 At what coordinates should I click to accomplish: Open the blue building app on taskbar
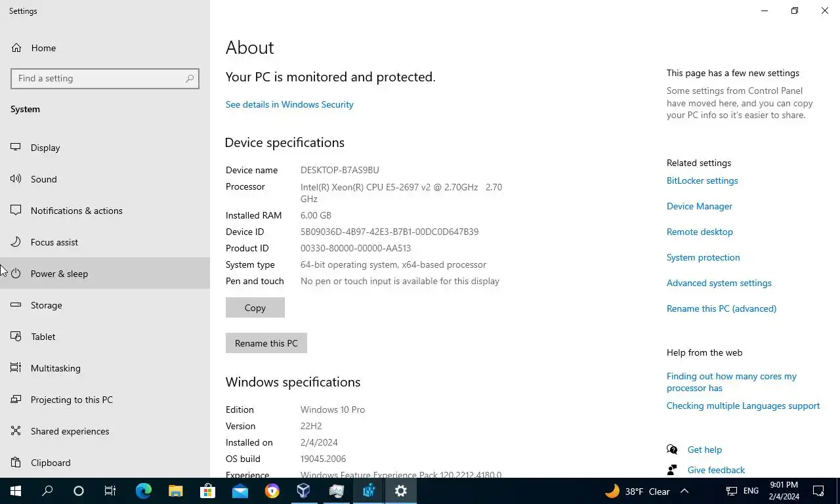click(368, 491)
